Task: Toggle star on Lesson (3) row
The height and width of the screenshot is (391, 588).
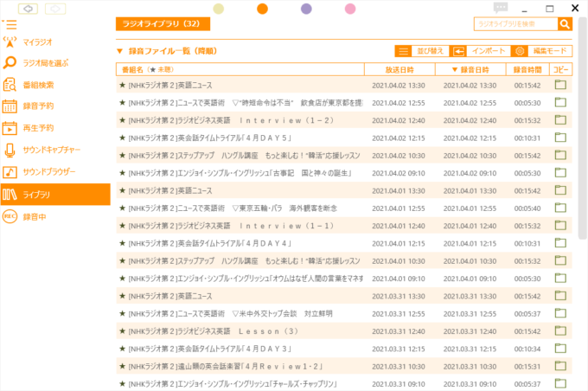Action: [122, 331]
